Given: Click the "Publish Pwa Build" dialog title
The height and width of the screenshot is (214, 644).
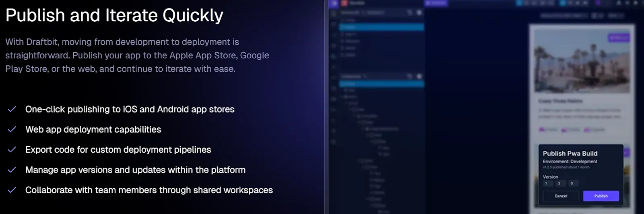Looking at the screenshot, I should (x=570, y=154).
